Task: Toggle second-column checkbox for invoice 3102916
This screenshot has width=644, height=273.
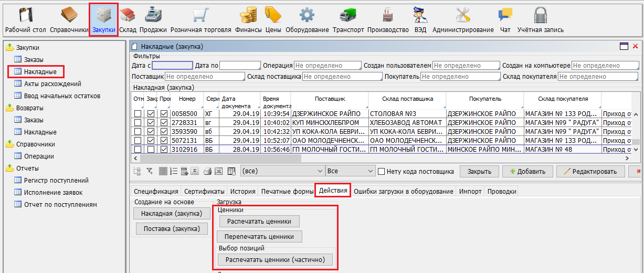Action: tap(151, 150)
